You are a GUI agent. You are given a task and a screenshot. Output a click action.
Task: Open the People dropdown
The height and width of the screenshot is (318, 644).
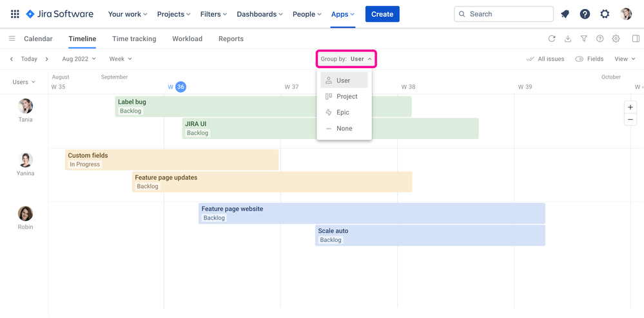(307, 14)
